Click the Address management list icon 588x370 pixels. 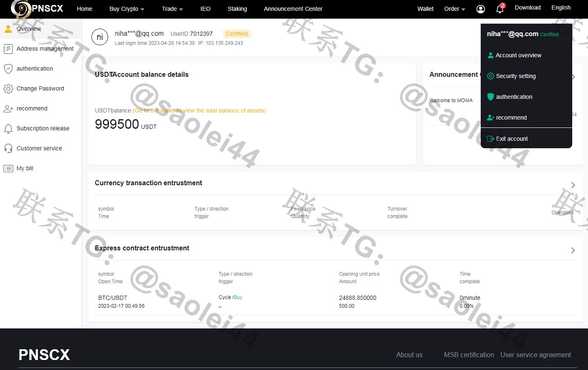[8, 49]
